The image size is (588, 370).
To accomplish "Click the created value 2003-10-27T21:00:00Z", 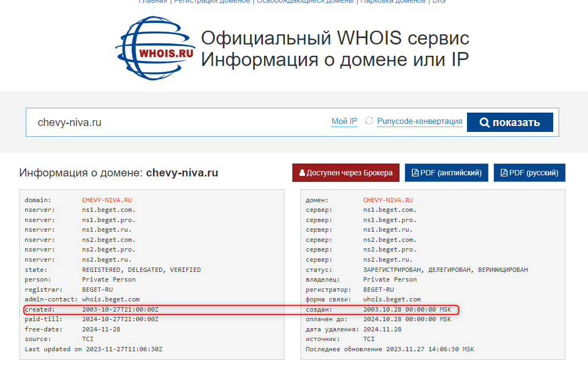I will point(120,309).
